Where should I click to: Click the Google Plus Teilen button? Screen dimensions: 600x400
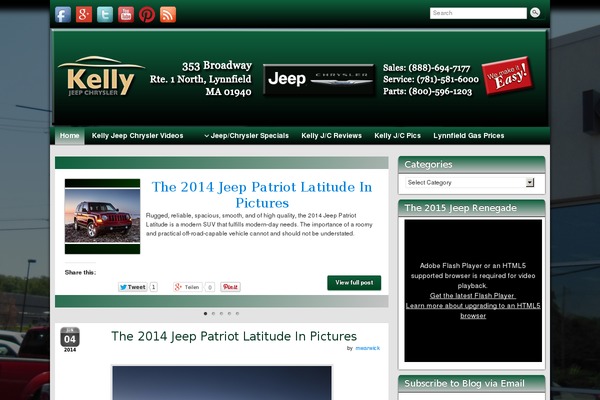[188, 287]
